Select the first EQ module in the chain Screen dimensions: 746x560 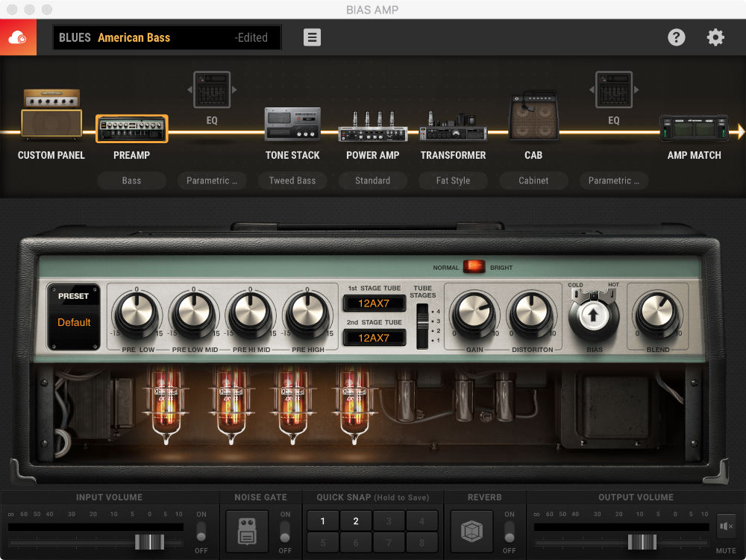[212, 89]
